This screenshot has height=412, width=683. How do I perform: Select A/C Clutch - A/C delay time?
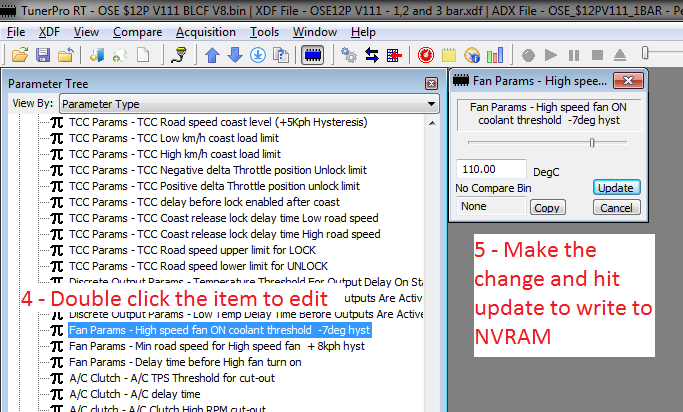pyautogui.click(x=135, y=394)
